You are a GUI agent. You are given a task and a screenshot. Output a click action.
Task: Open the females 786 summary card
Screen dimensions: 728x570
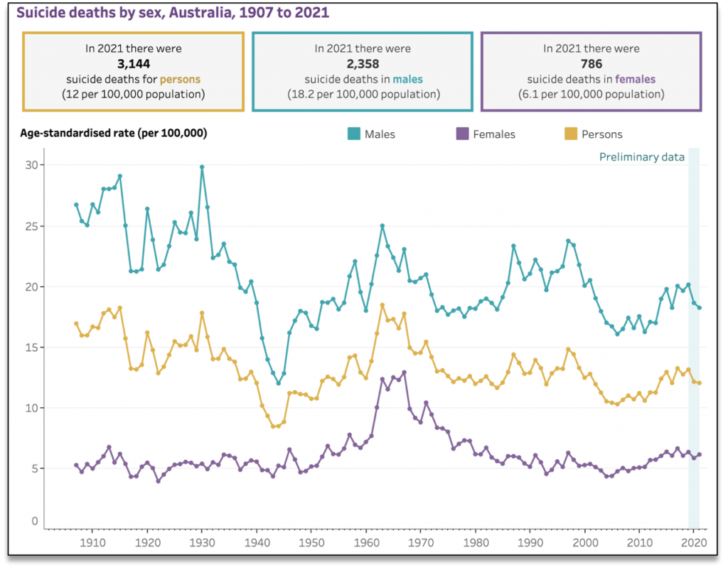pyautogui.click(x=591, y=72)
